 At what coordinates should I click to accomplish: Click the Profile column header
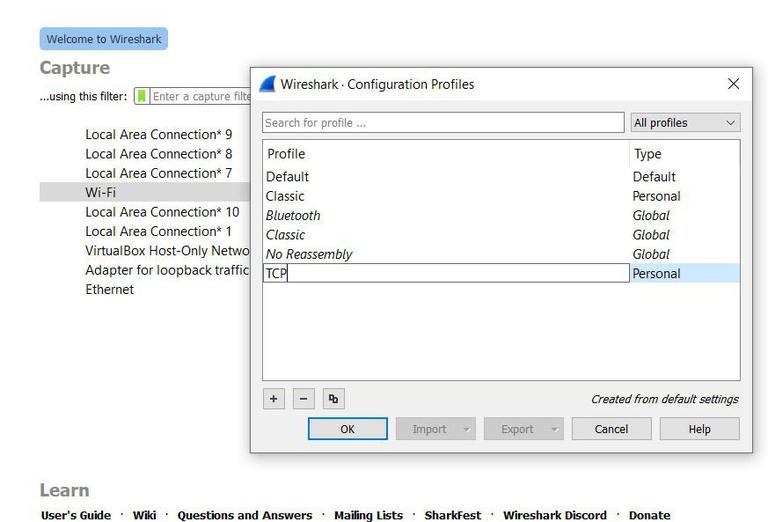click(446, 154)
